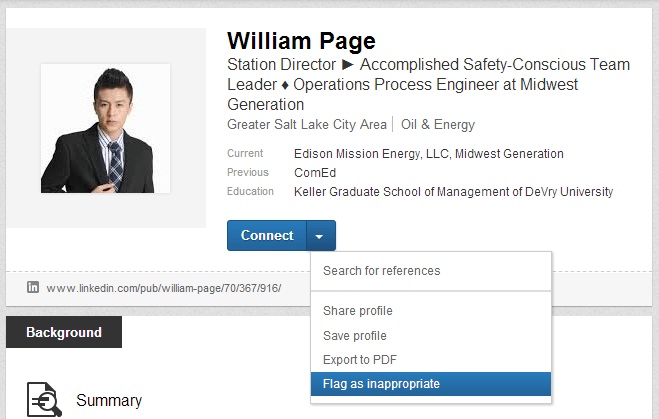The width and height of the screenshot is (659, 419).
Task: Open William Page's profile photo
Action: [x=105, y=129]
